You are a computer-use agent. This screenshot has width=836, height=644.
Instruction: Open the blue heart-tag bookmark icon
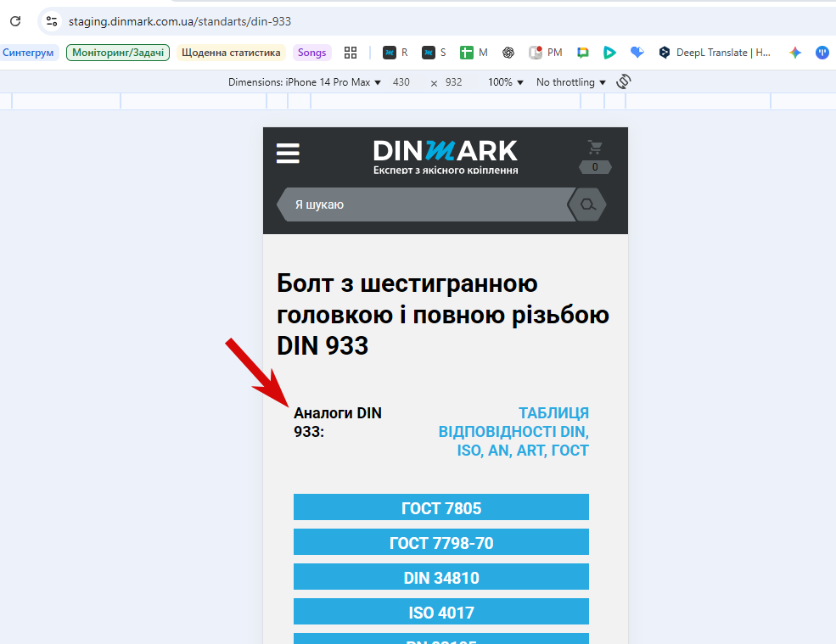637,53
